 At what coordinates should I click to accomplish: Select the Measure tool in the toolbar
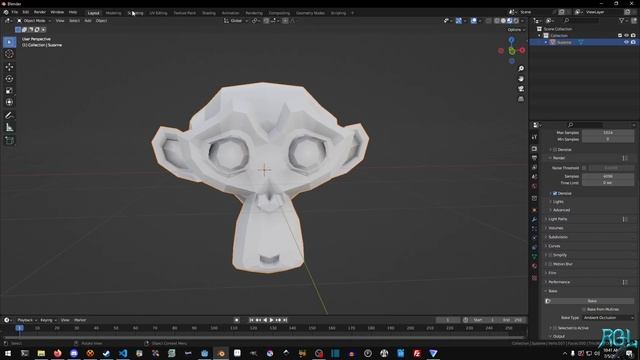pos(9,128)
